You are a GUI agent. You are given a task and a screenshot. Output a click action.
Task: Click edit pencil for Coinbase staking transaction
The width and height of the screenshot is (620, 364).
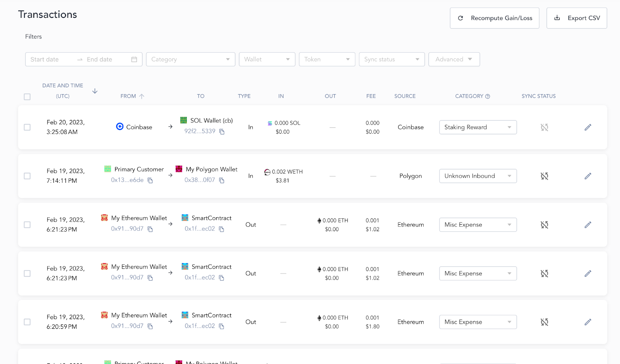587,127
